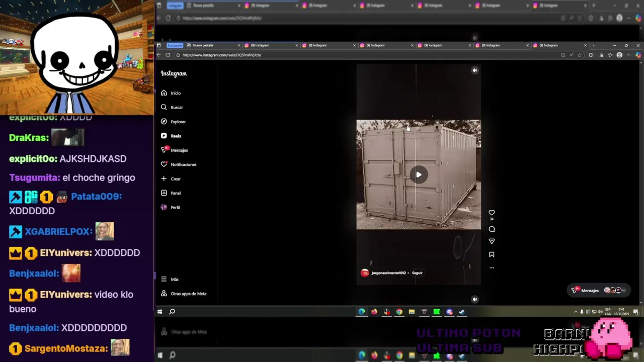Select Reels in the Instagram sidebar
This screenshot has width=644, height=362.
(x=171, y=136)
